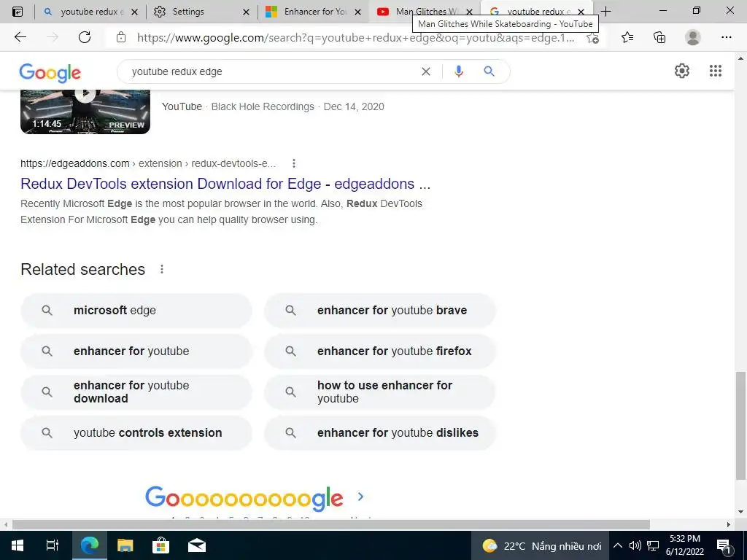This screenshot has width=747, height=560.
Task: Open Google quick settings gear
Action: pyautogui.click(x=682, y=71)
